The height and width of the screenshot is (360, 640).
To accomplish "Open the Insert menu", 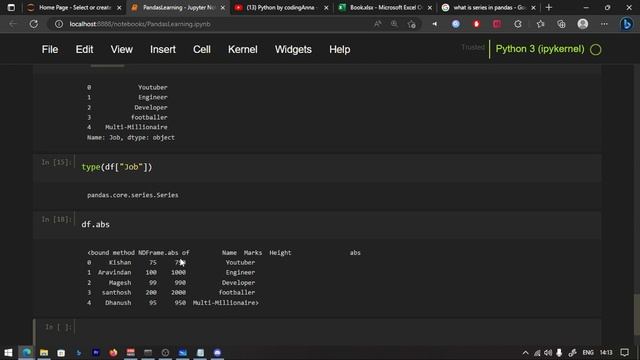I will pos(163,49).
